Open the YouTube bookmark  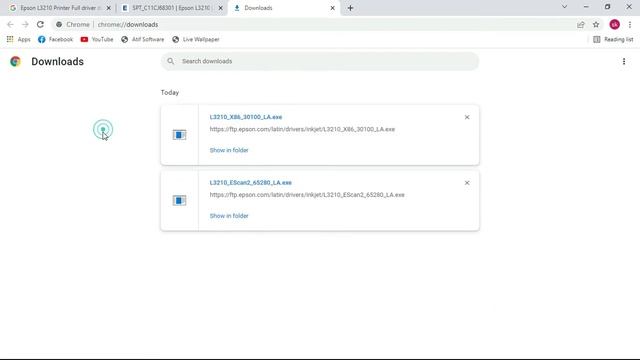pos(97,40)
